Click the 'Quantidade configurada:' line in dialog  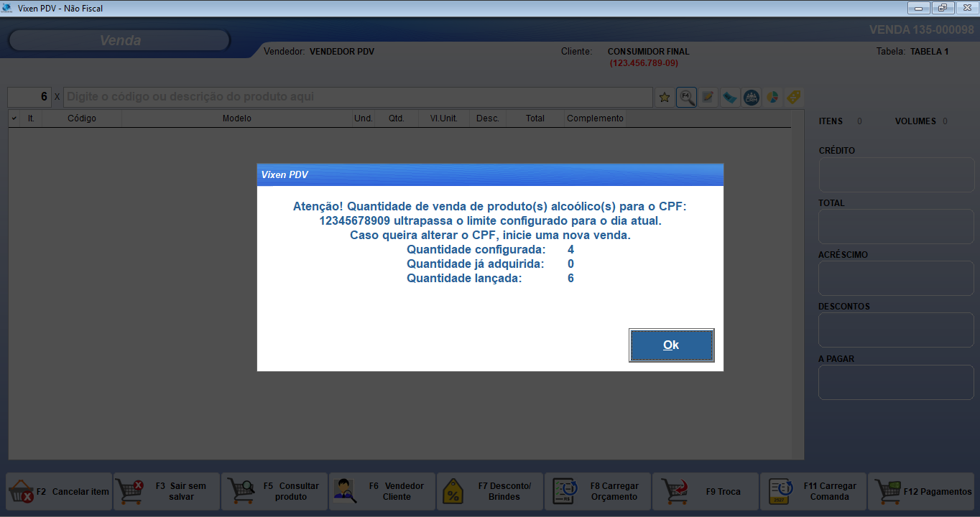[490, 250]
